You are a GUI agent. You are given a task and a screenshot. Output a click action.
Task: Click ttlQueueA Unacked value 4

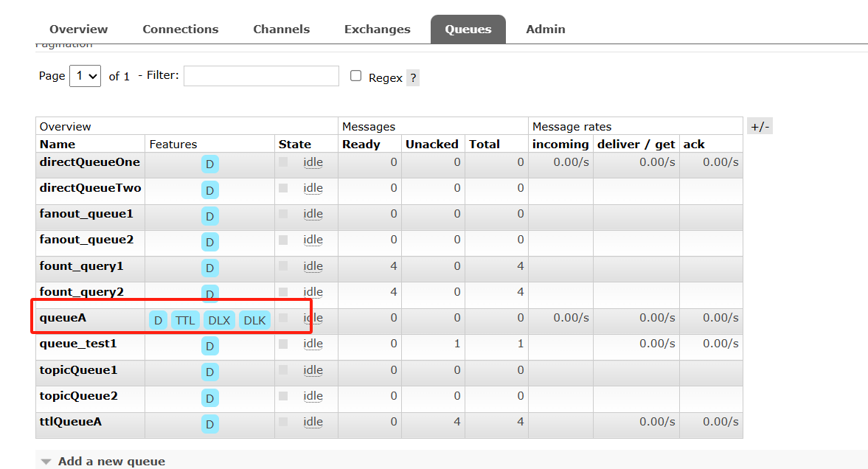[x=456, y=422]
